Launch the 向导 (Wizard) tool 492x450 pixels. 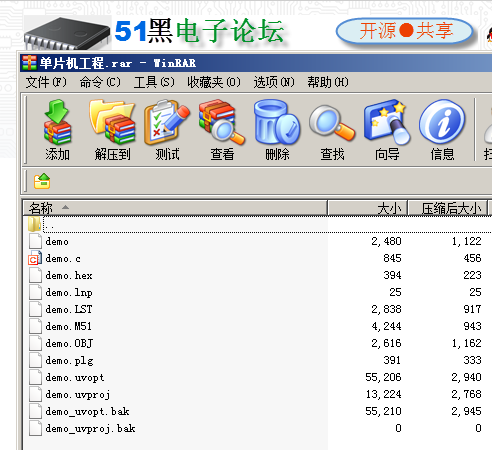tap(387, 122)
